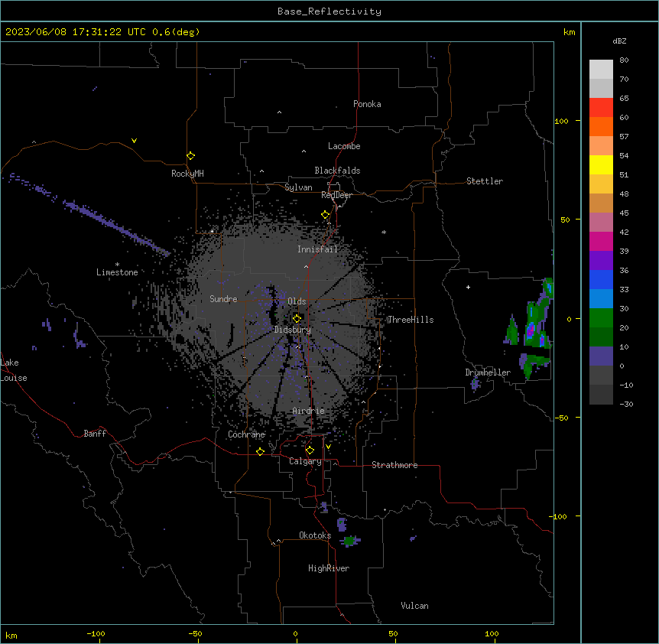Click the Banff town label

tap(95, 434)
